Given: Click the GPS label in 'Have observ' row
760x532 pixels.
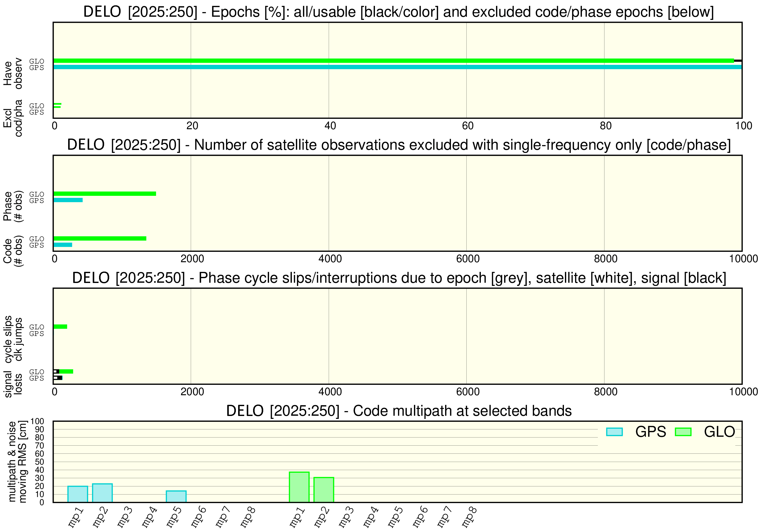Looking at the screenshot, I should point(36,68).
